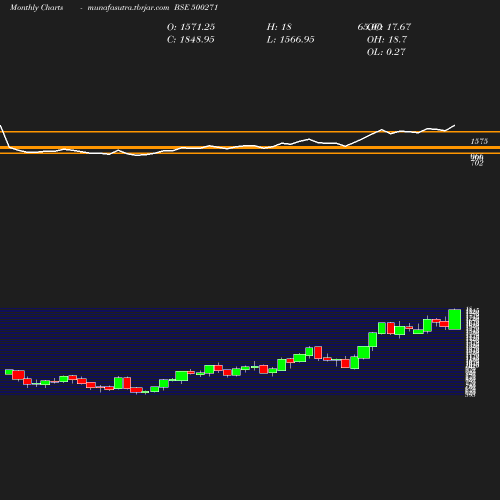Click the 'Monthly Charts' title text

tap(37, 7)
